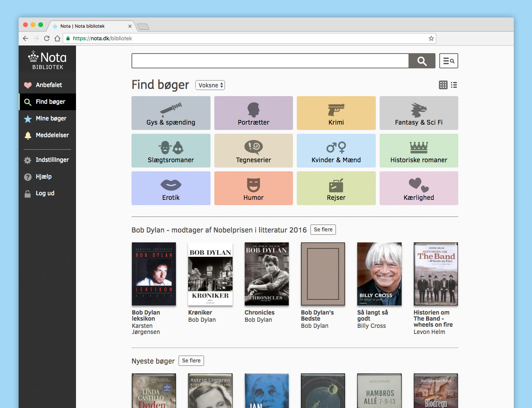Open the Voksne audience dropdown
Image resolution: width=532 pixels, height=408 pixels.
tap(210, 85)
